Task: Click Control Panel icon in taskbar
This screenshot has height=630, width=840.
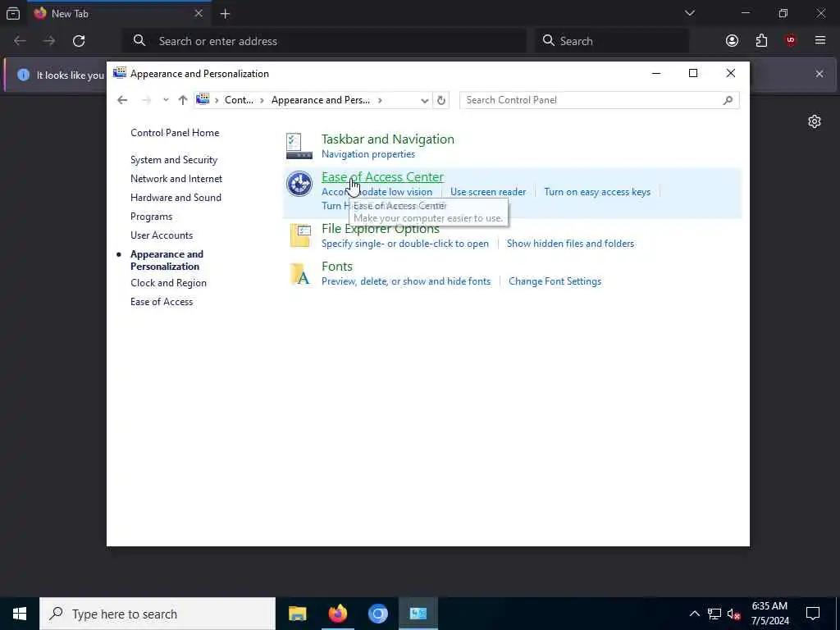Action: [418, 614]
